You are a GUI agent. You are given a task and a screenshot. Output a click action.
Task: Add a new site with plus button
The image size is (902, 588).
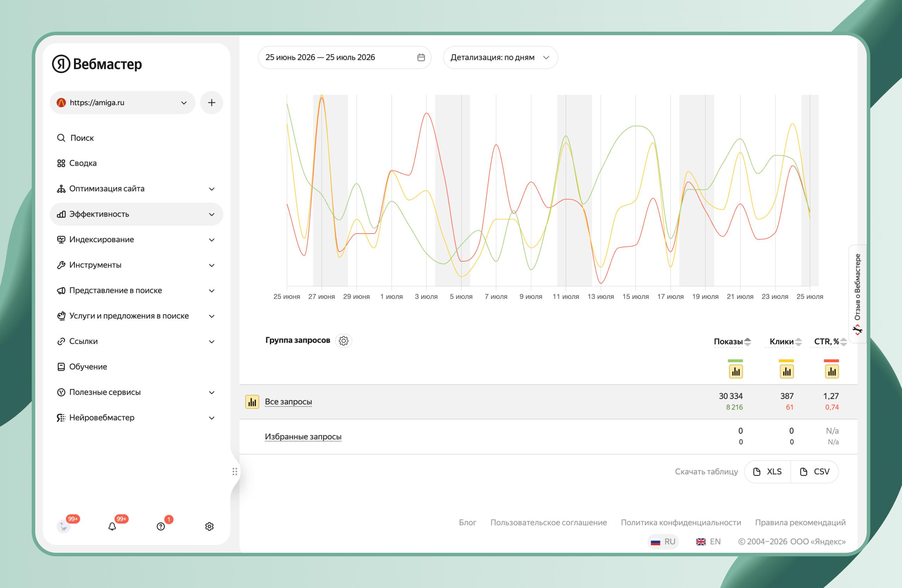211,102
